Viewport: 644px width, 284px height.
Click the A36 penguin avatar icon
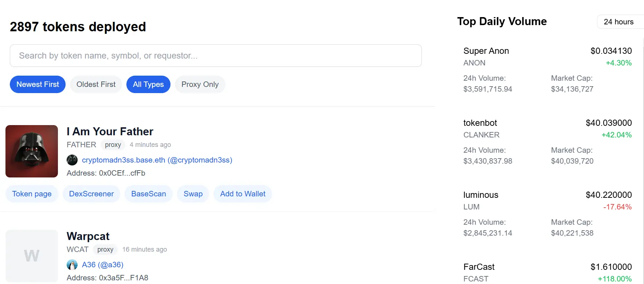pyautogui.click(x=72, y=265)
